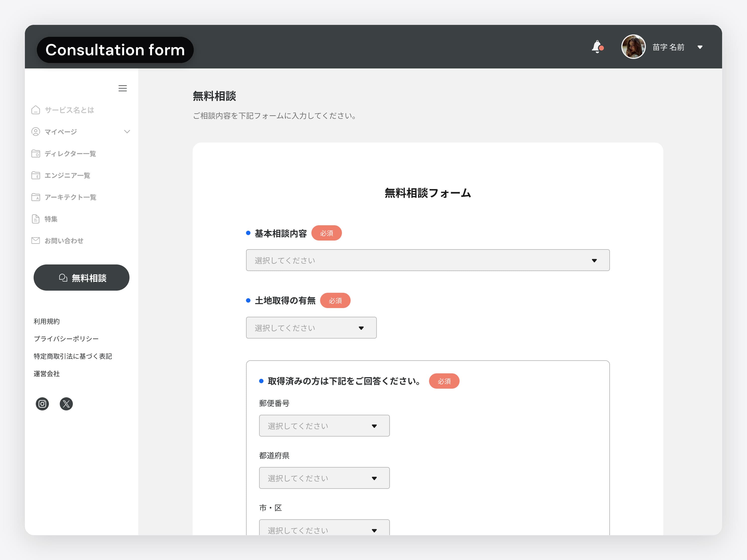Click the home icon beside サービス名とは
The width and height of the screenshot is (747, 560).
pyautogui.click(x=35, y=110)
